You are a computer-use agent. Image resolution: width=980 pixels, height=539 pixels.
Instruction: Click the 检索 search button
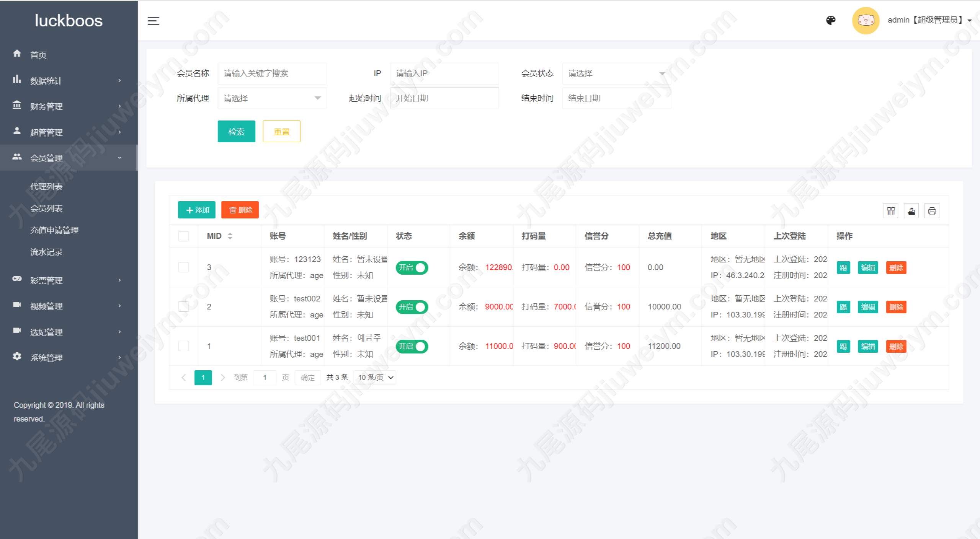(236, 132)
